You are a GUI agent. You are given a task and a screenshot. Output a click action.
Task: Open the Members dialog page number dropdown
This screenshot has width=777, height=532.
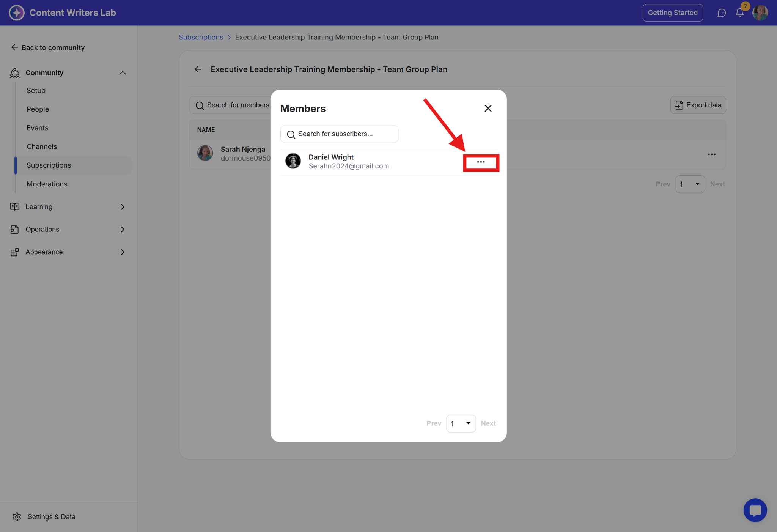click(461, 423)
